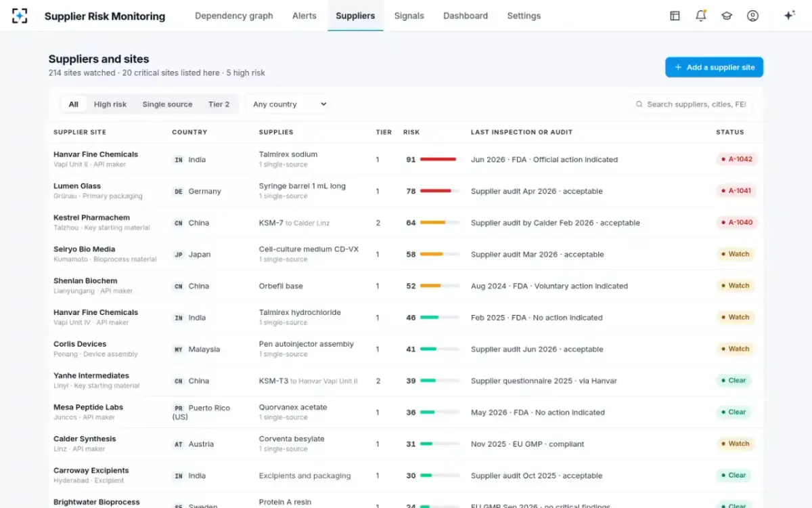Sort by Status column header
The width and height of the screenshot is (812, 508).
click(730, 132)
